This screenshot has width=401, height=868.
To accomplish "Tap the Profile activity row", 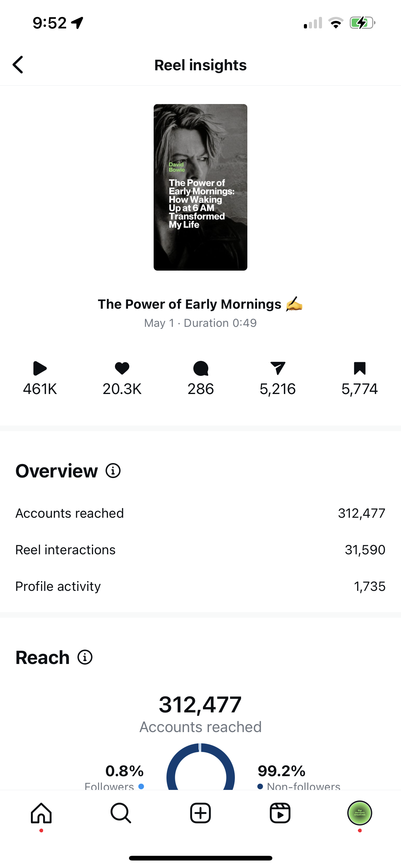I will [200, 586].
